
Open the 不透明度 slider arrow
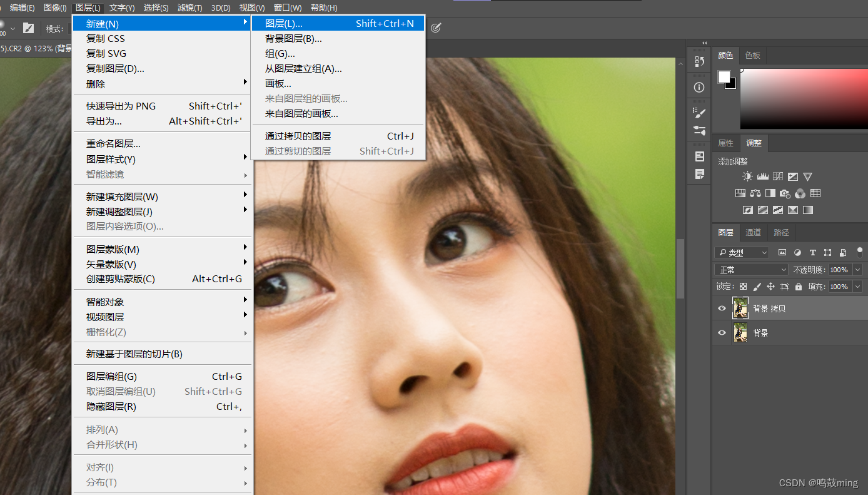[x=857, y=270]
